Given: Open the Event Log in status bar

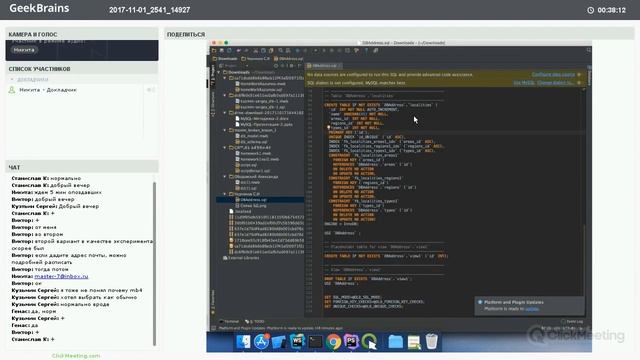Looking at the screenshot, I should coord(572,322).
